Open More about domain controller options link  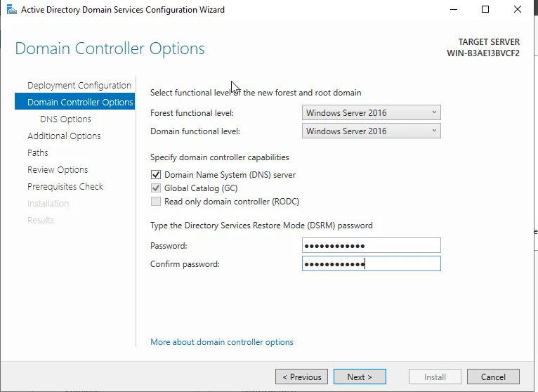pos(222,342)
